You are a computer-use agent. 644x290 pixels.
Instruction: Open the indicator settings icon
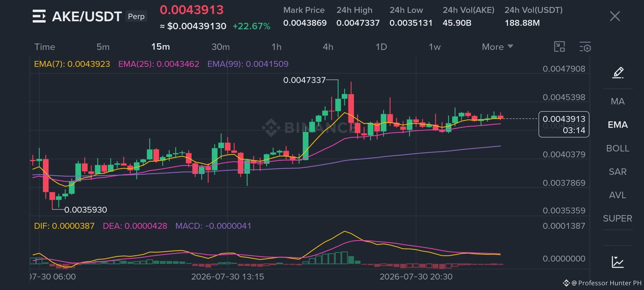[585, 47]
